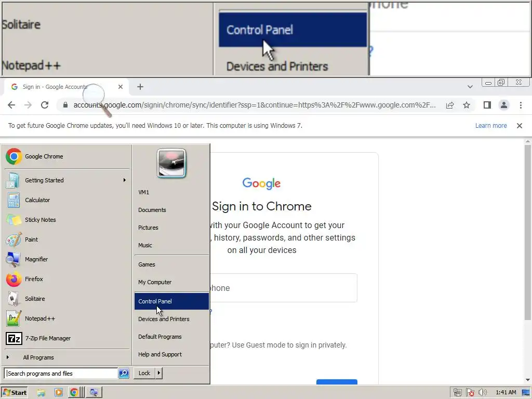The height and width of the screenshot is (399, 532).
Task: Open the shutdown options arrow beside Lock
Action: (158, 373)
